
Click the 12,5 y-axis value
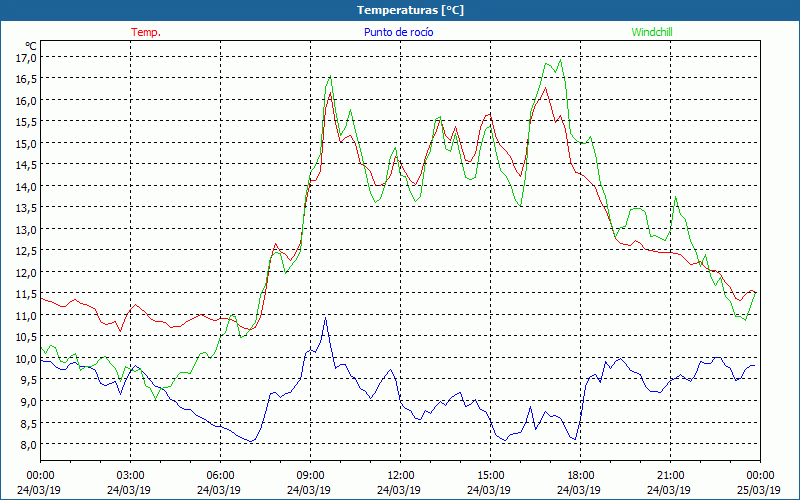[26, 251]
